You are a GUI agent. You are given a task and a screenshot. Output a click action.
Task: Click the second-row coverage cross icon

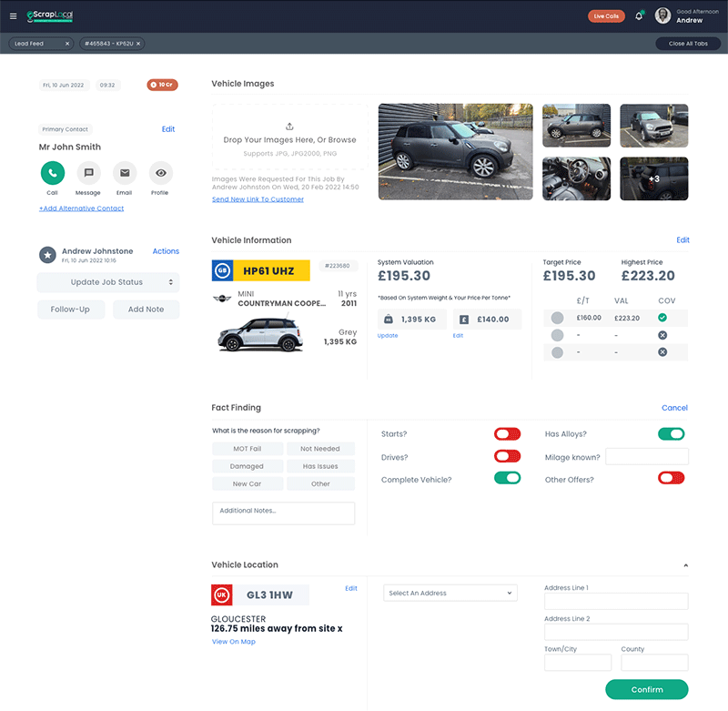click(662, 335)
